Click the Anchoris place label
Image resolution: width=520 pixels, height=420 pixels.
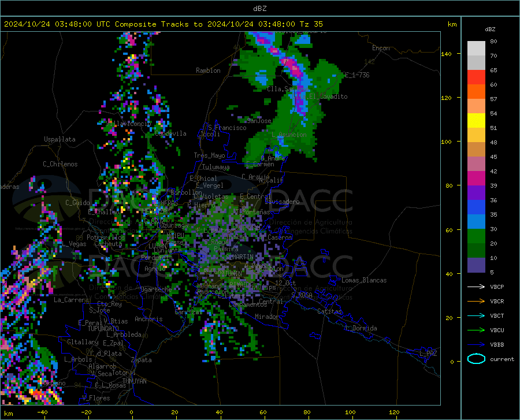coord(148,319)
